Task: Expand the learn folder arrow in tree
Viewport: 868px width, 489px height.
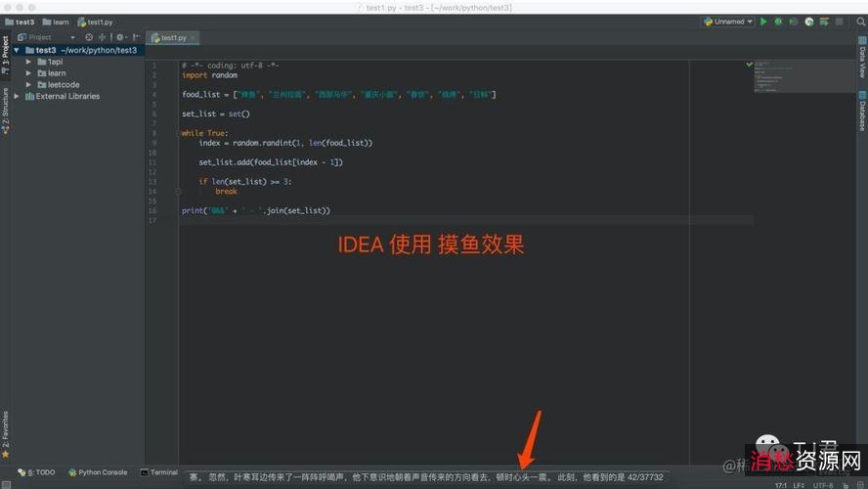Action: click(x=28, y=73)
